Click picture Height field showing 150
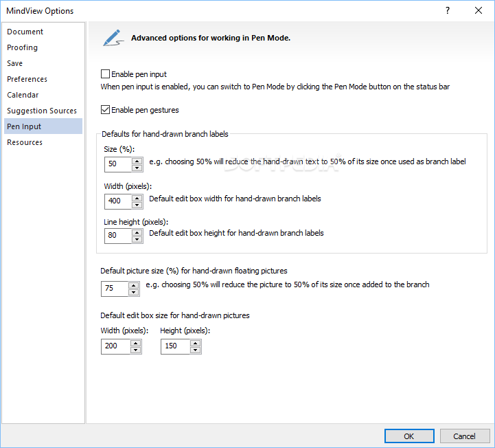495x448 pixels. coord(175,346)
